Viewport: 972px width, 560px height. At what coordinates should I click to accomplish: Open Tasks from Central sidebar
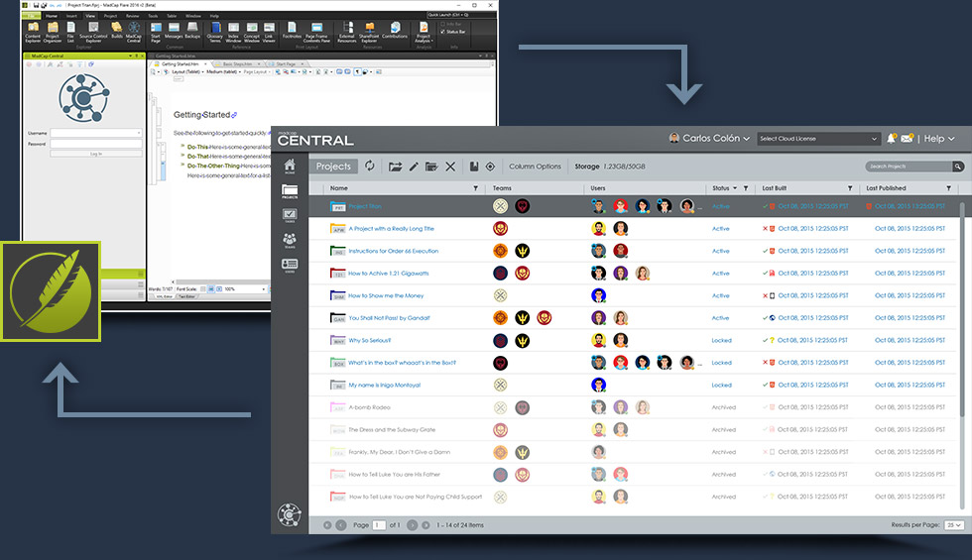pyautogui.click(x=290, y=216)
